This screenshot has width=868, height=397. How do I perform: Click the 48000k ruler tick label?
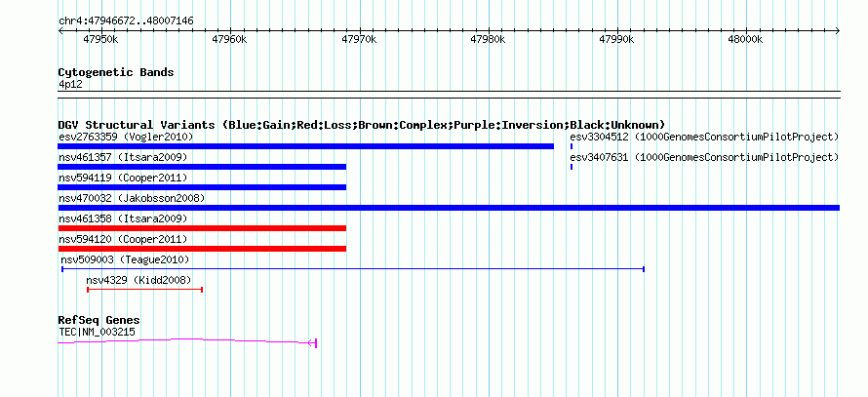[x=746, y=39]
